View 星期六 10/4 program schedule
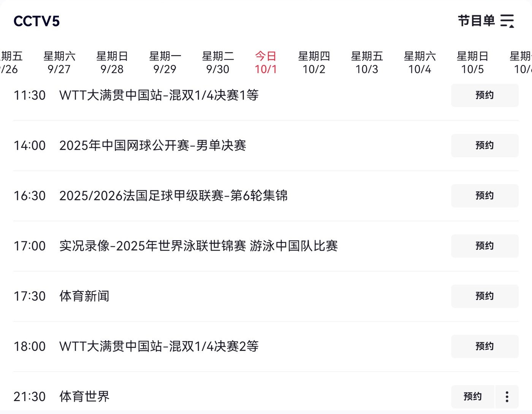532x414 pixels. 420,63
